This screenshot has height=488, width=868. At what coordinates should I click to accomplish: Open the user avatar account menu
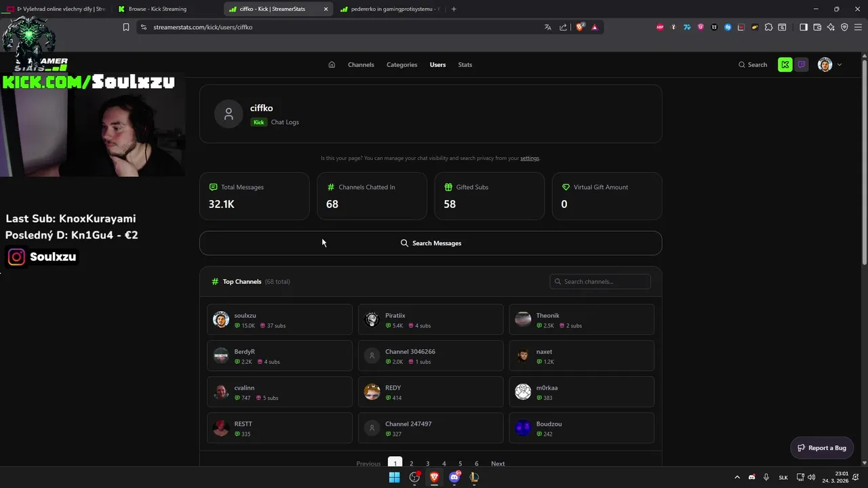(x=830, y=64)
